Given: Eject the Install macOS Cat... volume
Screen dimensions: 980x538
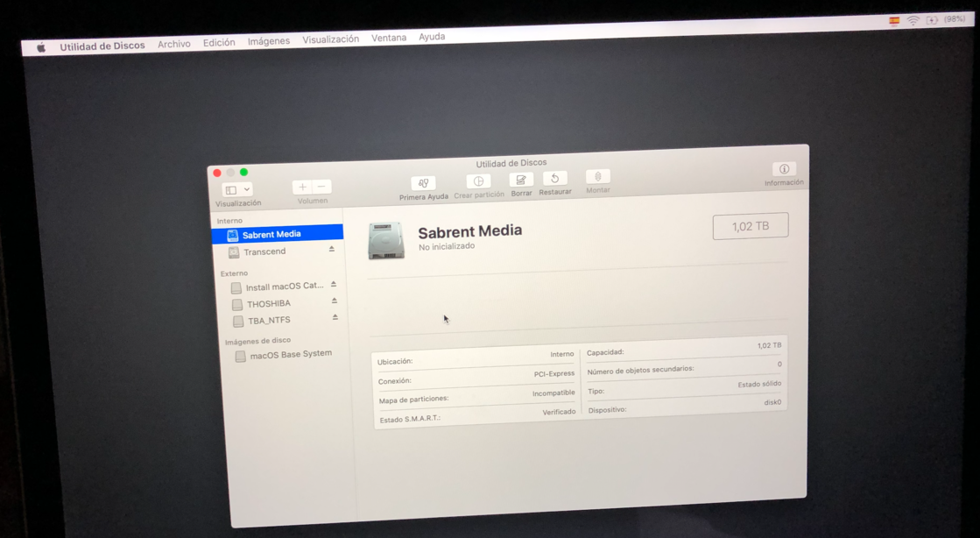Looking at the screenshot, I should pyautogui.click(x=334, y=284).
